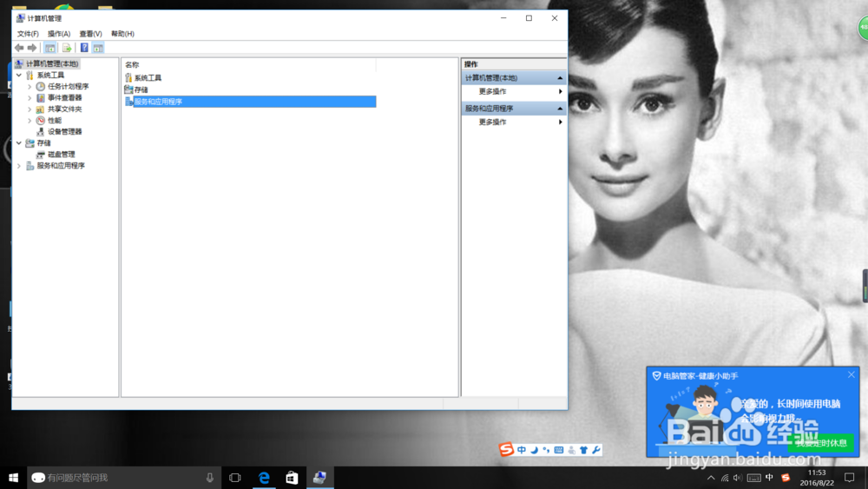Open the Store icon on the taskbar

[292, 478]
